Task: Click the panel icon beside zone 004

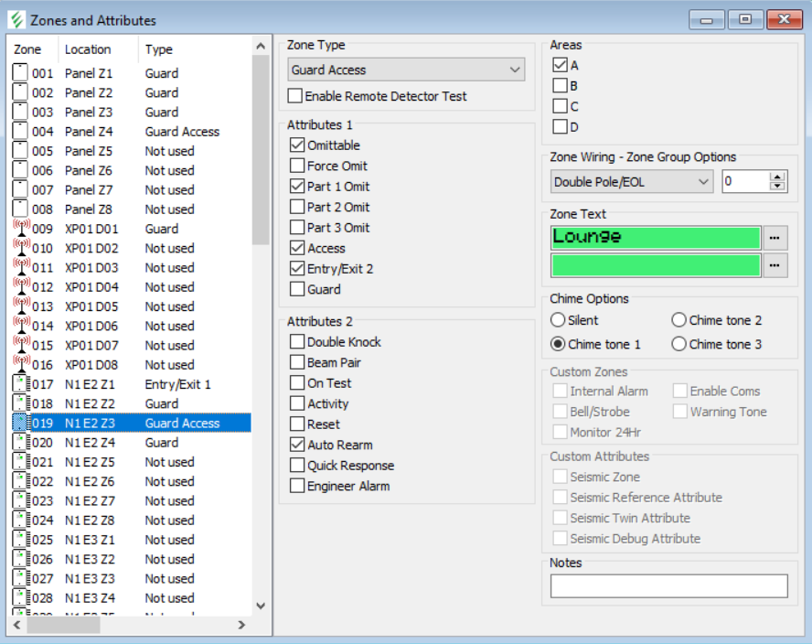Action: 20,132
